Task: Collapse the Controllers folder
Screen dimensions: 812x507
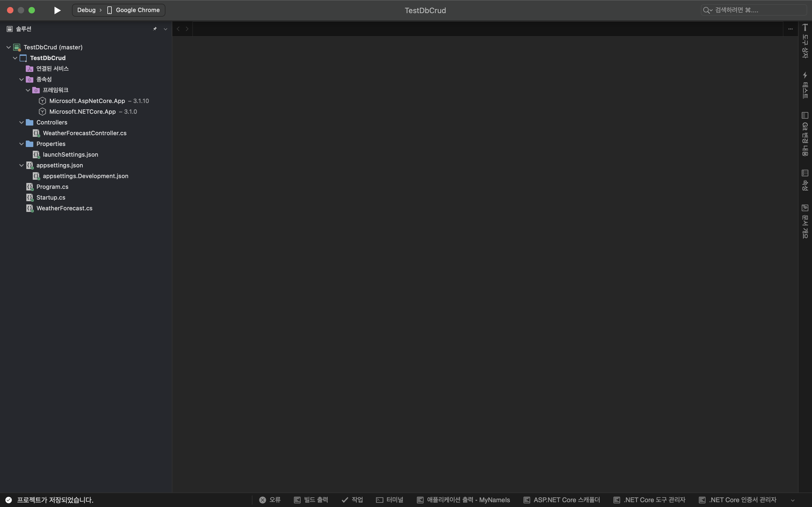Action: (x=21, y=122)
